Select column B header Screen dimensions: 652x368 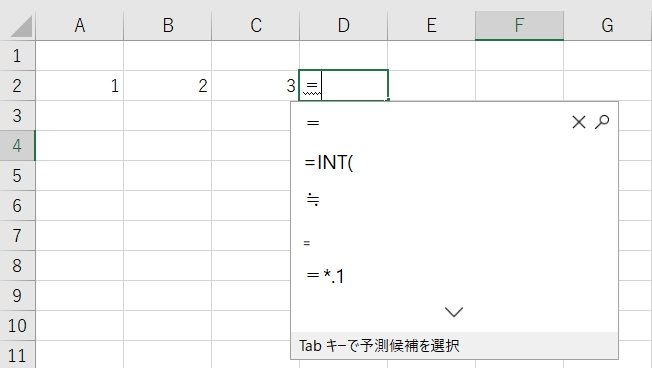tap(168, 25)
